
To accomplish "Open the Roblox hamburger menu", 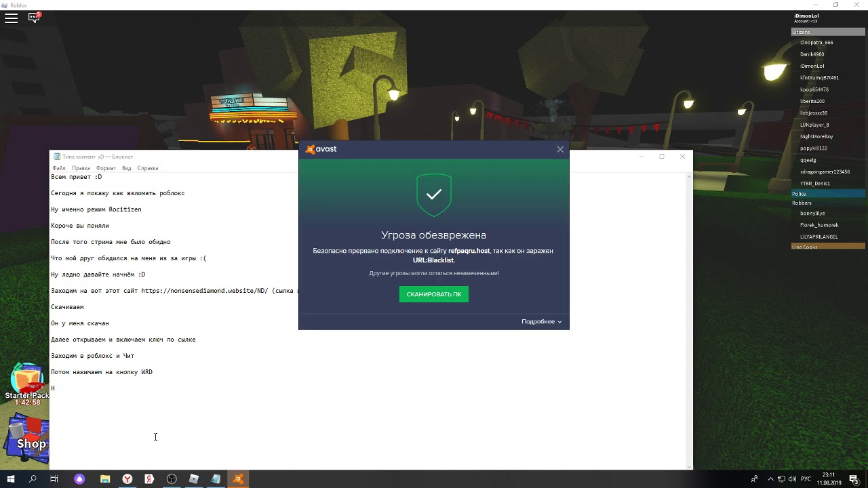I will 11,18.
